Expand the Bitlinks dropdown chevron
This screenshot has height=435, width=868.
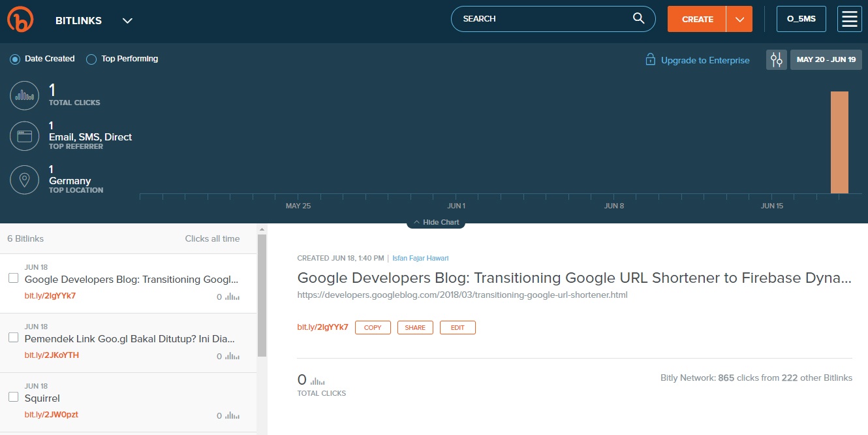128,20
